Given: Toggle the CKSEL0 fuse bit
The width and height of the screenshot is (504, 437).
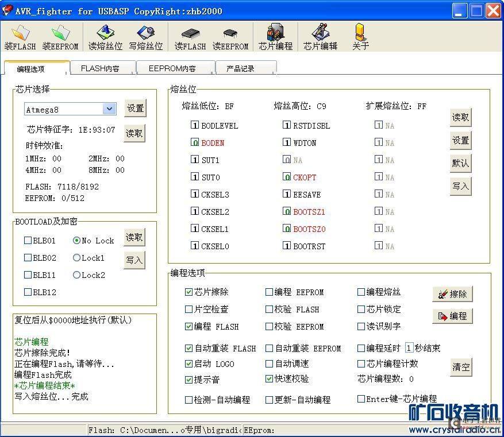Looking at the screenshot, I should (x=194, y=246).
